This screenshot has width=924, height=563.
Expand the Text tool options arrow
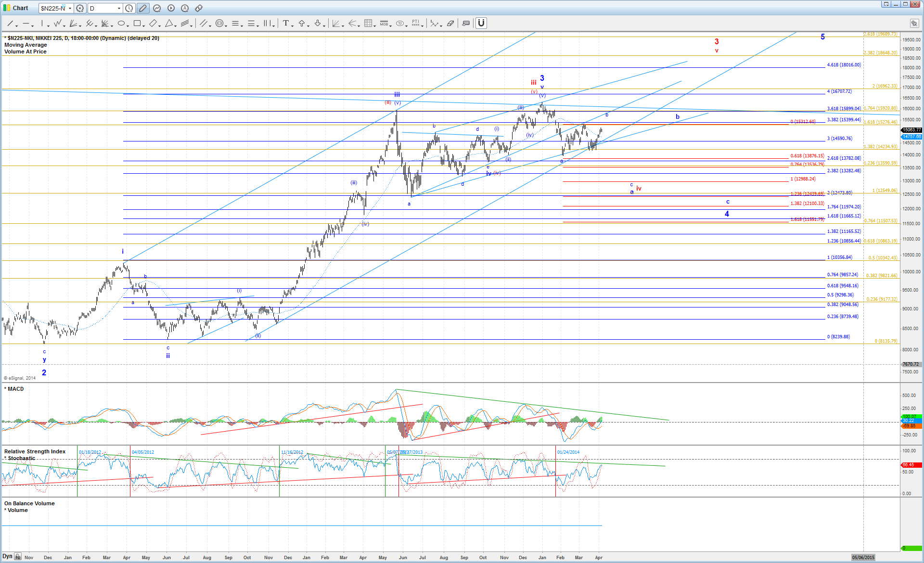(x=293, y=26)
